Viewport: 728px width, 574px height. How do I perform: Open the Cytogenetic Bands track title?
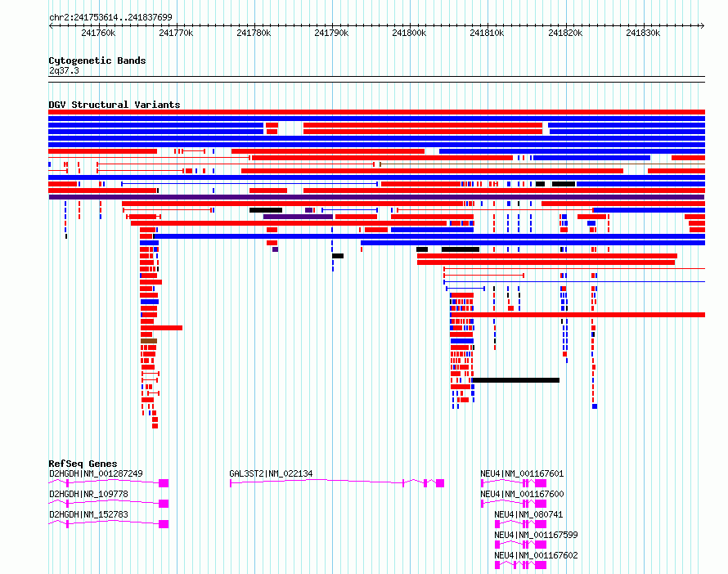(x=97, y=61)
